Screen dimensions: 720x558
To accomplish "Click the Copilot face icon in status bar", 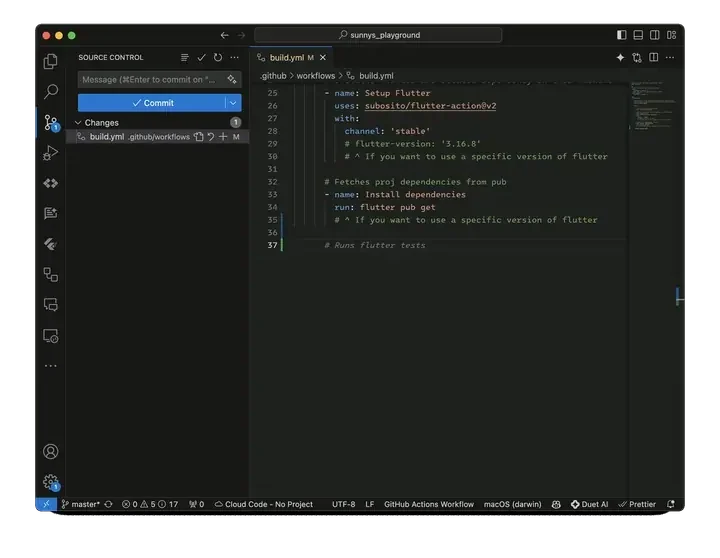I will (x=556, y=504).
